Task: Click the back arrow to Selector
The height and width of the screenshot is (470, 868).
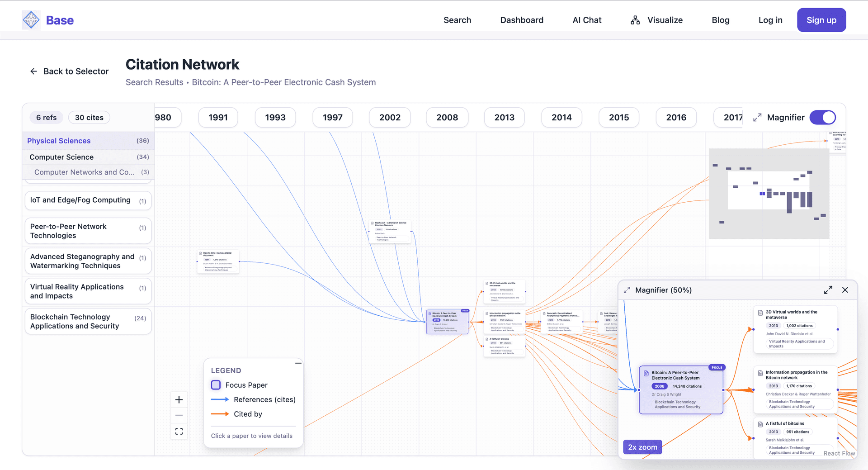Action: (x=34, y=71)
